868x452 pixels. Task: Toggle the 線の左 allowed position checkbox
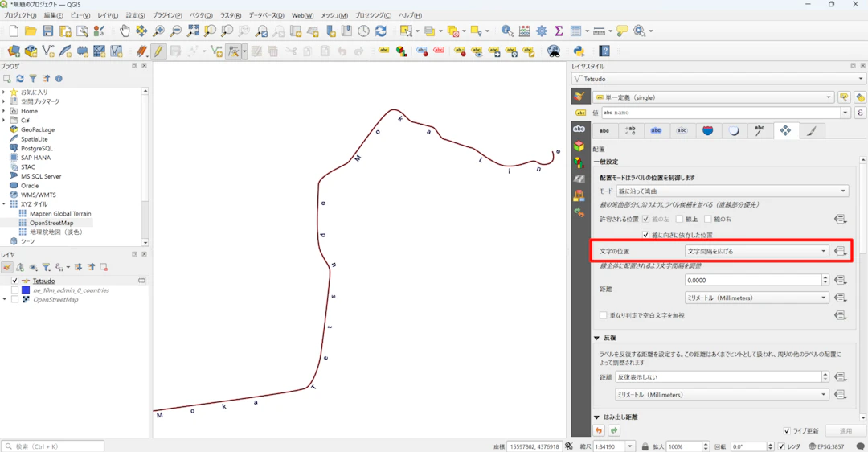[645, 220]
